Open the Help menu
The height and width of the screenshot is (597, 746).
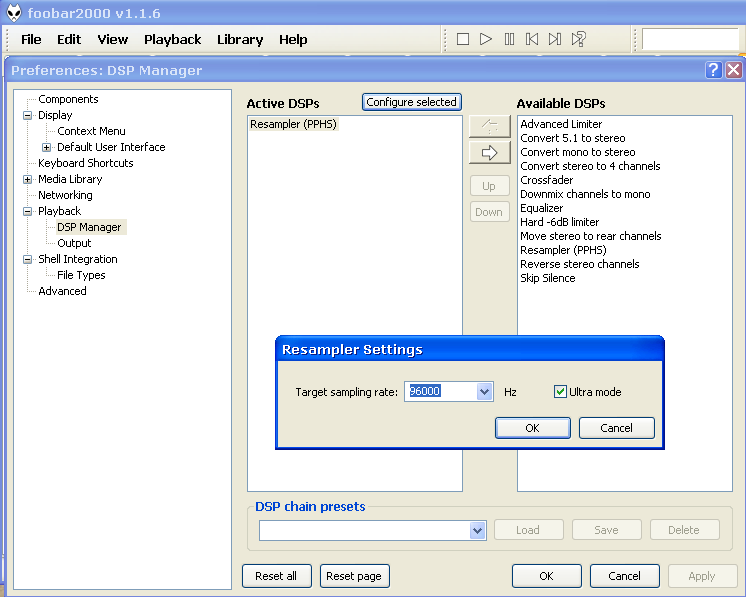293,39
